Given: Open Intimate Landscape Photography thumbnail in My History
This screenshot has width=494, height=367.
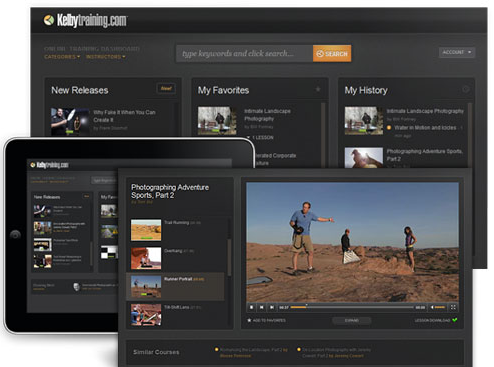Looking at the screenshot, I should (364, 120).
